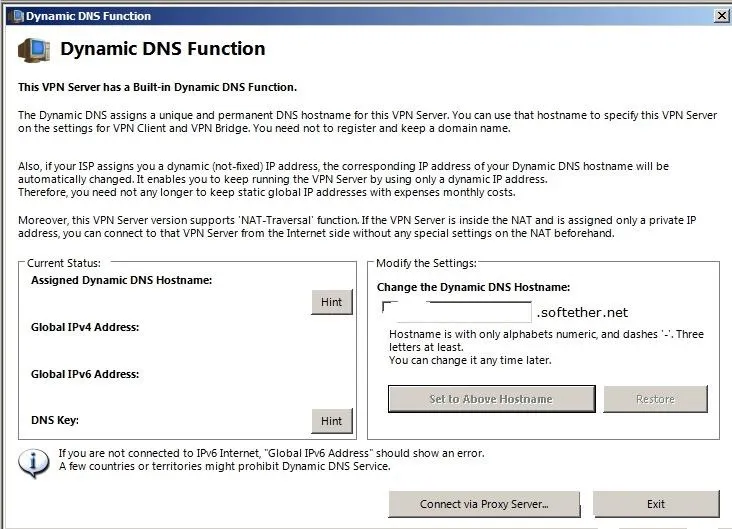The width and height of the screenshot is (732, 529).
Task: Click the Restore button
Action: (x=655, y=399)
